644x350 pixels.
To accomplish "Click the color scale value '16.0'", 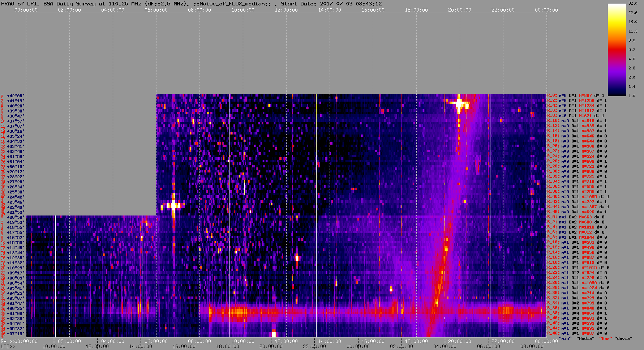I will (x=633, y=22).
